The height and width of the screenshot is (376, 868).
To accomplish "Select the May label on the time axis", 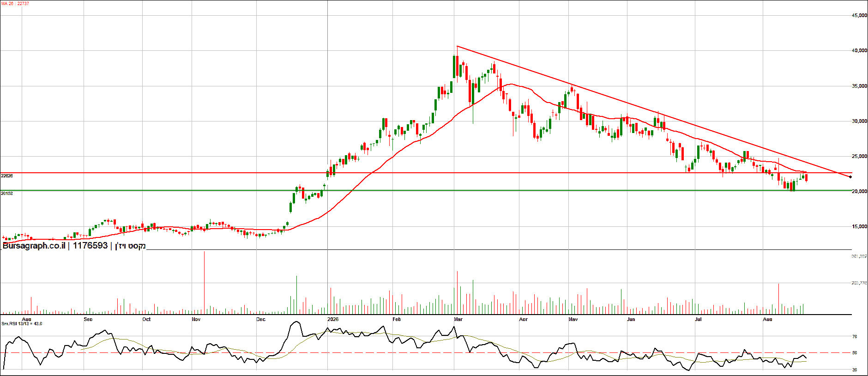I will point(573,319).
